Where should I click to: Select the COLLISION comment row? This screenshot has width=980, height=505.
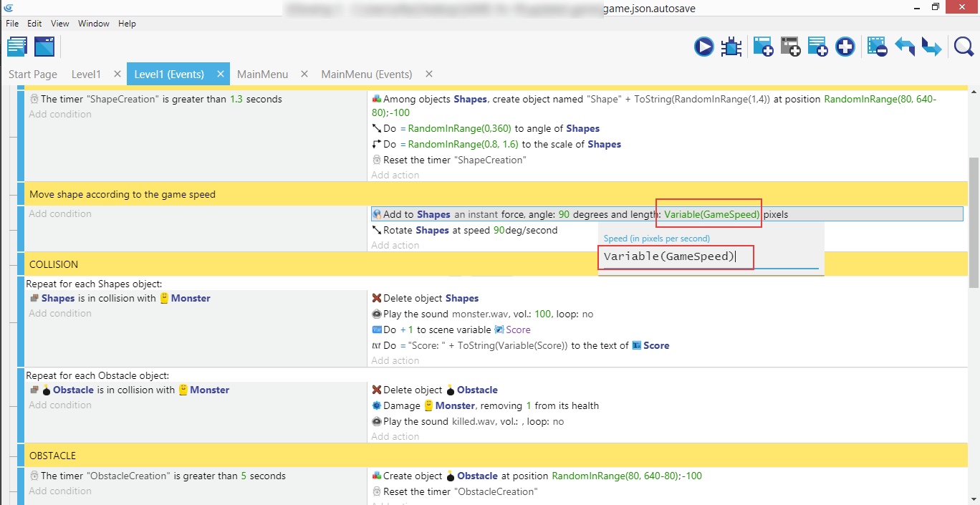pos(215,264)
